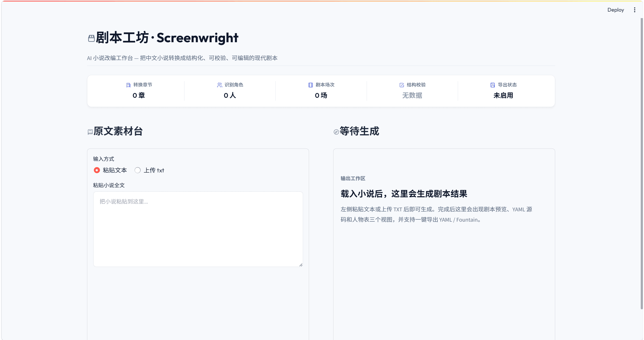This screenshot has width=644, height=340.
Task: Click the 0 人 value
Action: (230, 95)
